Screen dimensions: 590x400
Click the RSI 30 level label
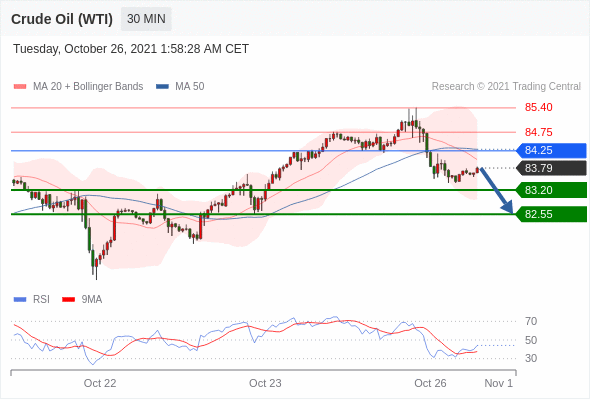tap(531, 358)
